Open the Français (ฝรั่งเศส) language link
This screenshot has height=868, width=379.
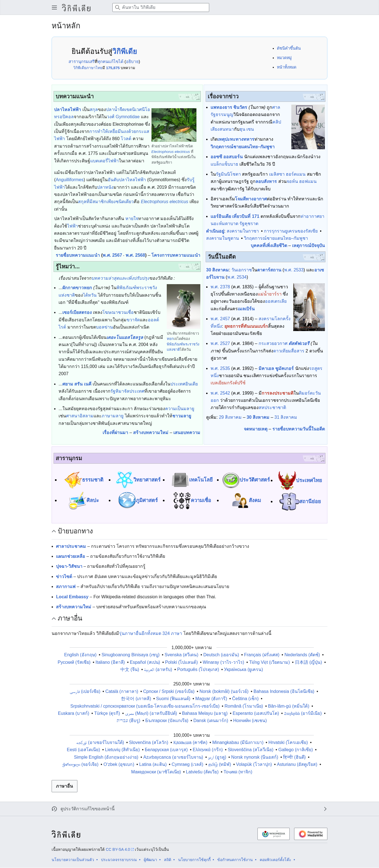pos(261,655)
